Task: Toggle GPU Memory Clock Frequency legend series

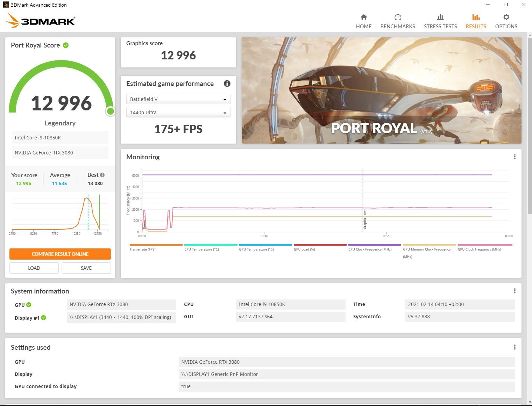Action: [430, 251]
